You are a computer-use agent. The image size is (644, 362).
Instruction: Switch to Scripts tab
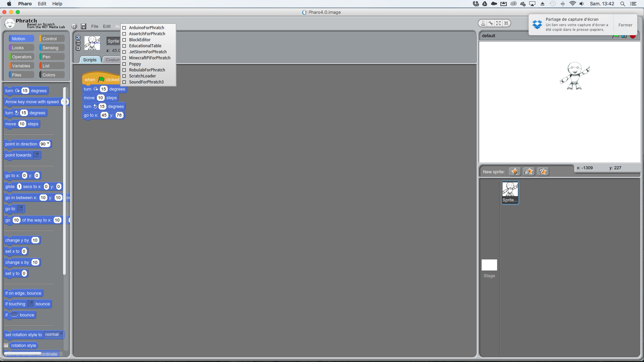(x=90, y=60)
